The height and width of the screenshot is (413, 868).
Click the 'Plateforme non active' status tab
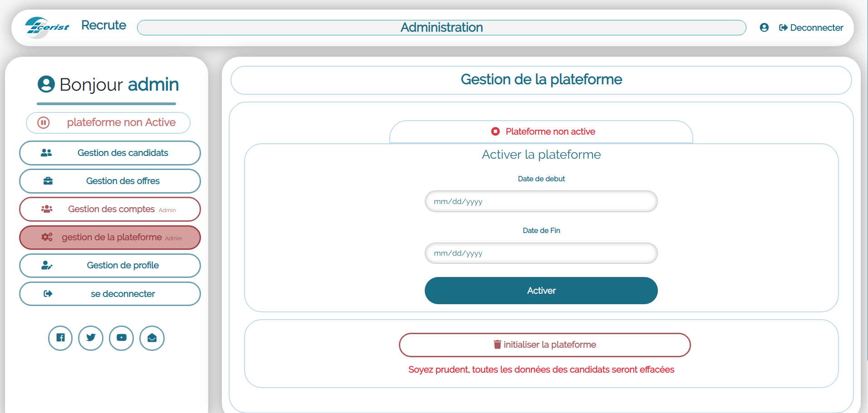541,132
